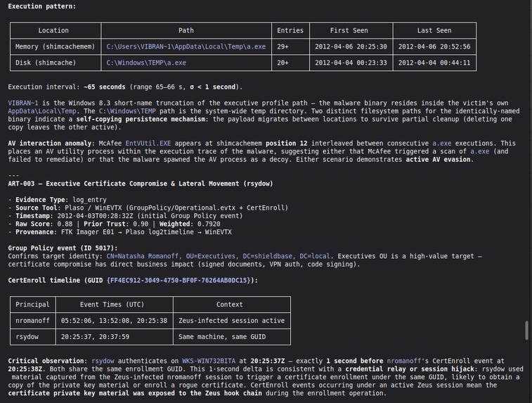Screen dimensions: 532x403
Task: Click the '20+' entries cell
Action: [x=290, y=63]
